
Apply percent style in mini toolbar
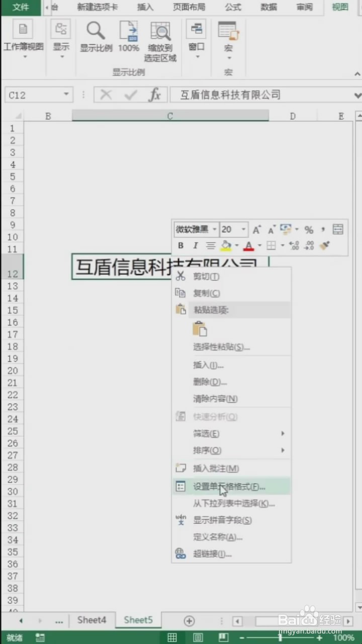point(309,230)
